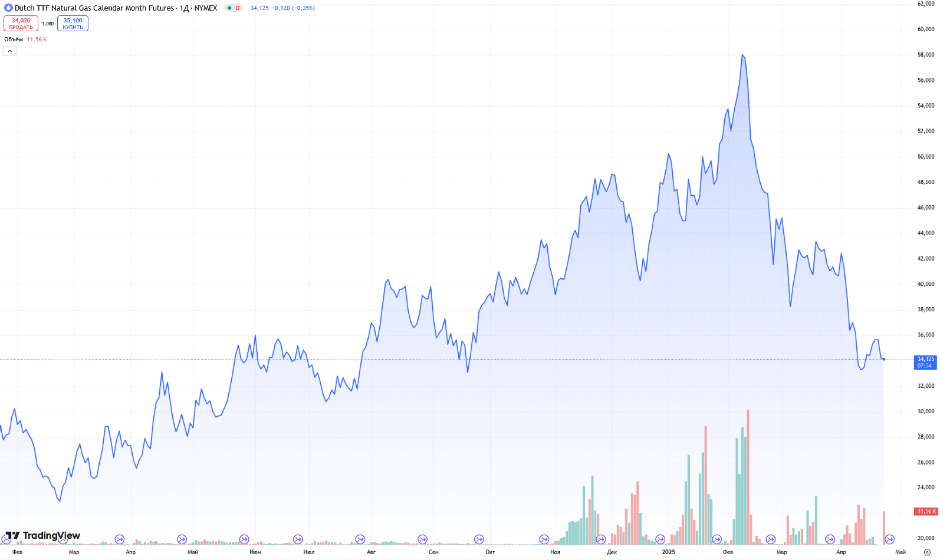The height and width of the screenshot is (560, 940).
Task: Open chart settings gear at bottom right
Action: [x=926, y=552]
